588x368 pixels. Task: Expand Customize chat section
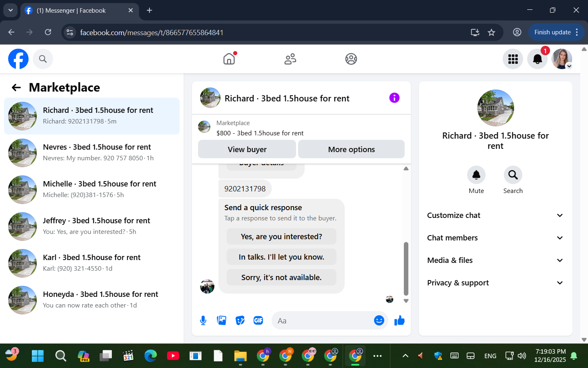[495, 215]
